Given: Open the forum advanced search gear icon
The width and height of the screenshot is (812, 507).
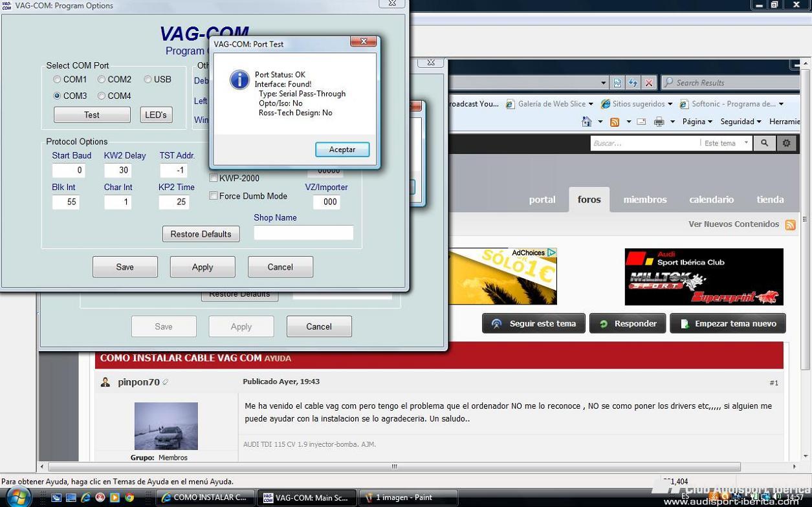Looking at the screenshot, I should pyautogui.click(x=787, y=143).
